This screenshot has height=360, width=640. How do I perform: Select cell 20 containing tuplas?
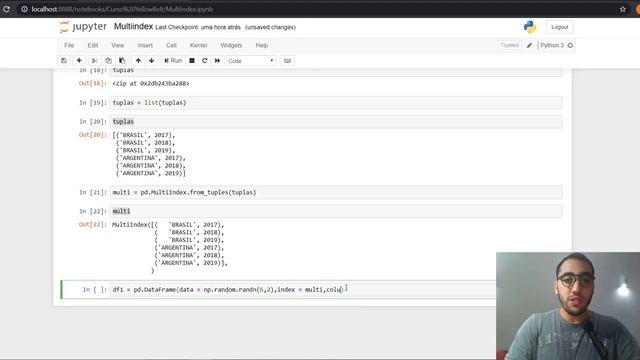[x=336, y=122]
